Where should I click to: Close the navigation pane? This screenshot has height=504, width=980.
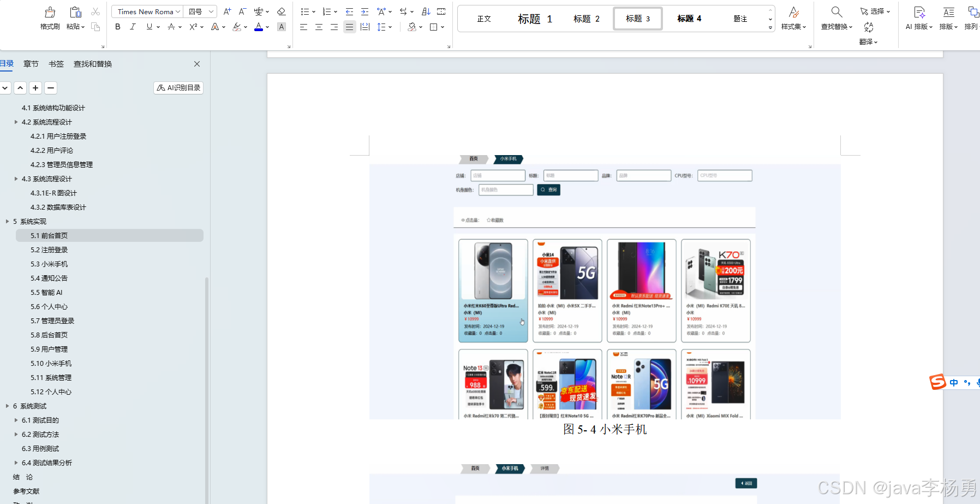(197, 64)
